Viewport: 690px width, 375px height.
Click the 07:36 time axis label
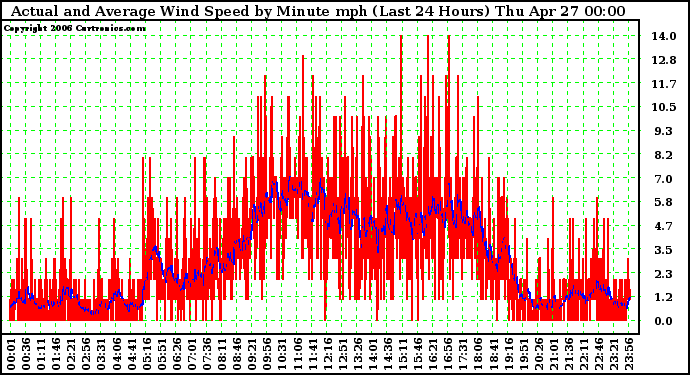(x=206, y=354)
